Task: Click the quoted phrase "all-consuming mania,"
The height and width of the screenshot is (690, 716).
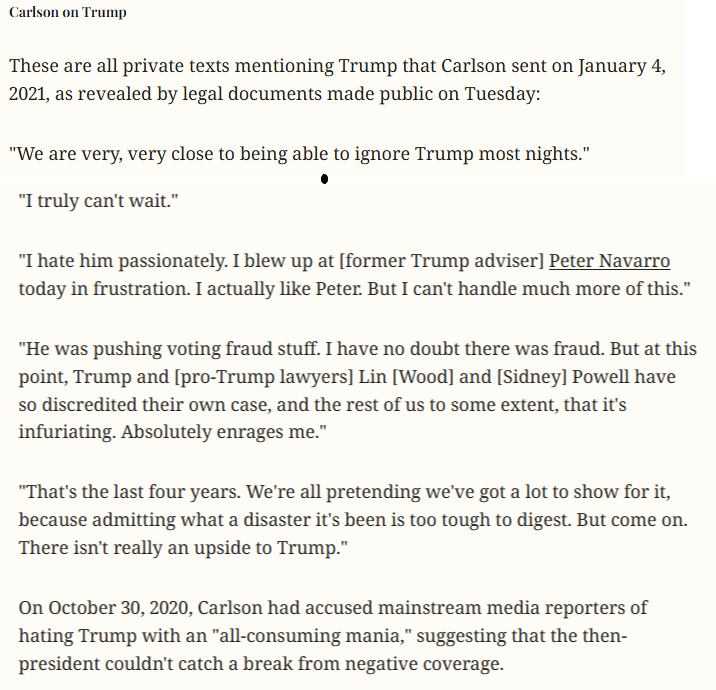Action: coord(310,636)
